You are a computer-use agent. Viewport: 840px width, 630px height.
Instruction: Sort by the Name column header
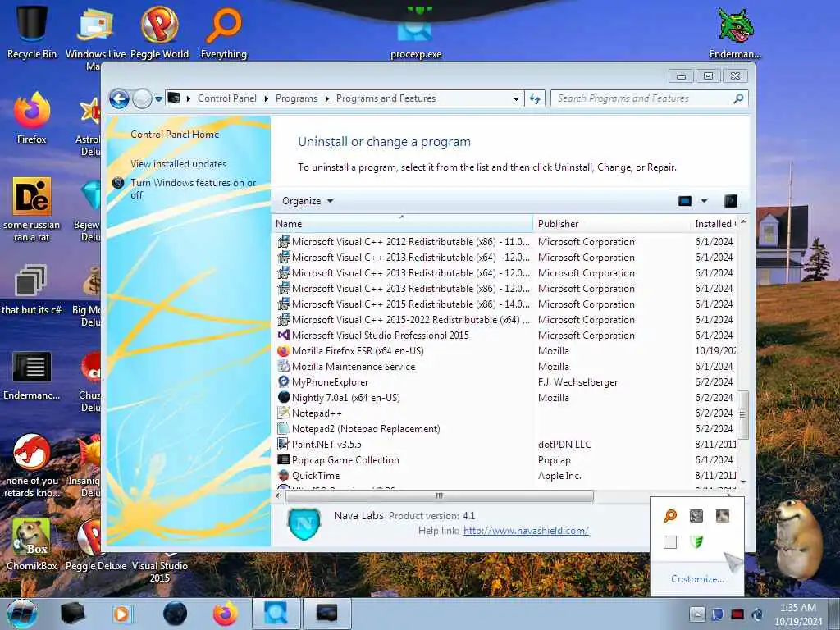(x=403, y=223)
